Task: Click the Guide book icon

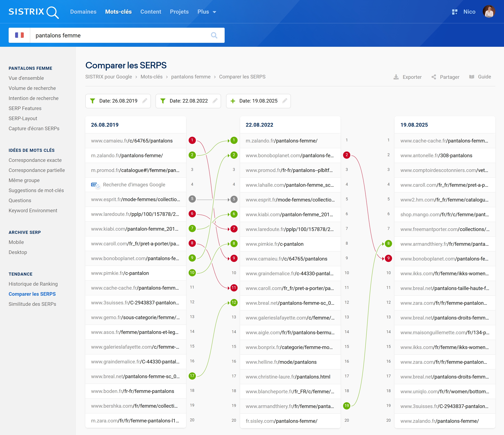Action: (x=472, y=77)
